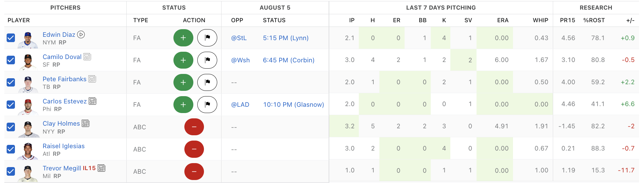Image resolution: width=644 pixels, height=183 pixels.
Task: Flag Pete Fairbanks on the watch list
Action: [207, 82]
